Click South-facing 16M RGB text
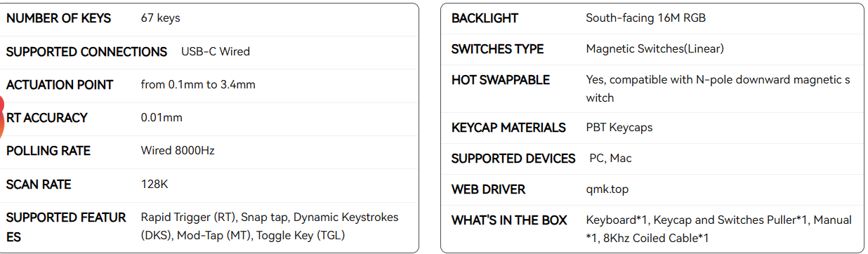 [x=646, y=18]
